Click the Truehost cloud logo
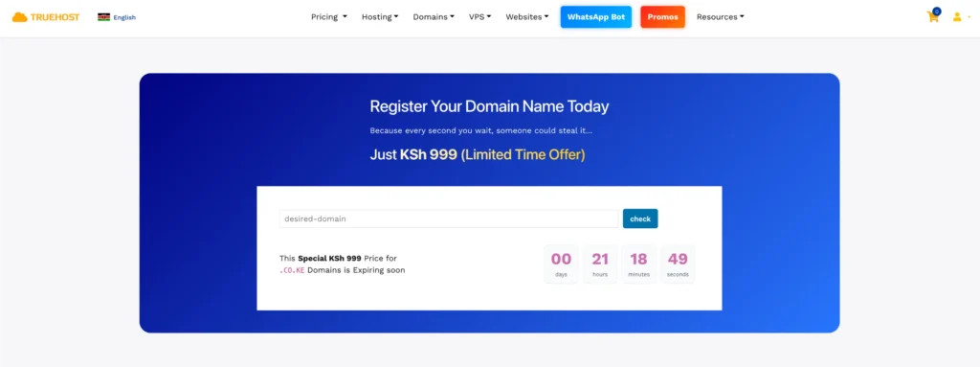Screen dimensions: 980x367 pyautogui.click(x=46, y=17)
